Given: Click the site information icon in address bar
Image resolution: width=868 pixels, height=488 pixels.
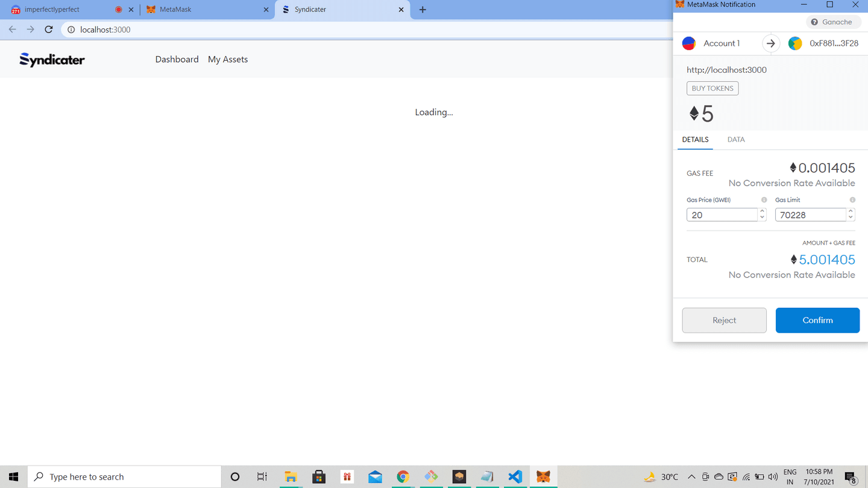Looking at the screenshot, I should coord(71,30).
